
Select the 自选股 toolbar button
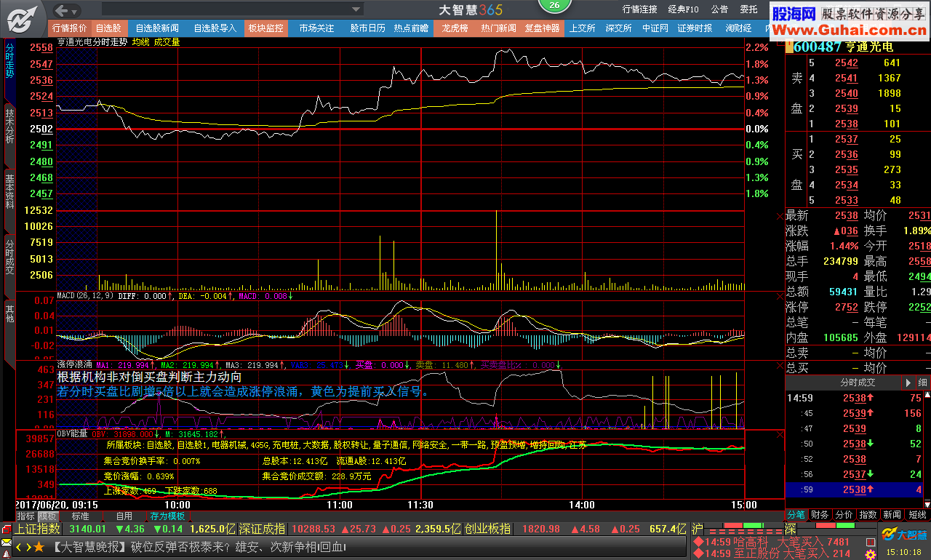tap(108, 28)
